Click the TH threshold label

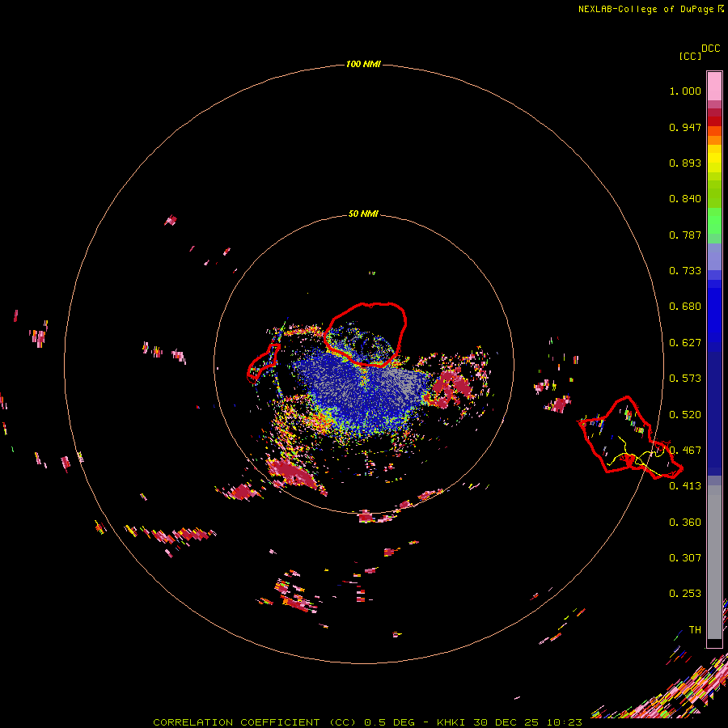point(695,630)
